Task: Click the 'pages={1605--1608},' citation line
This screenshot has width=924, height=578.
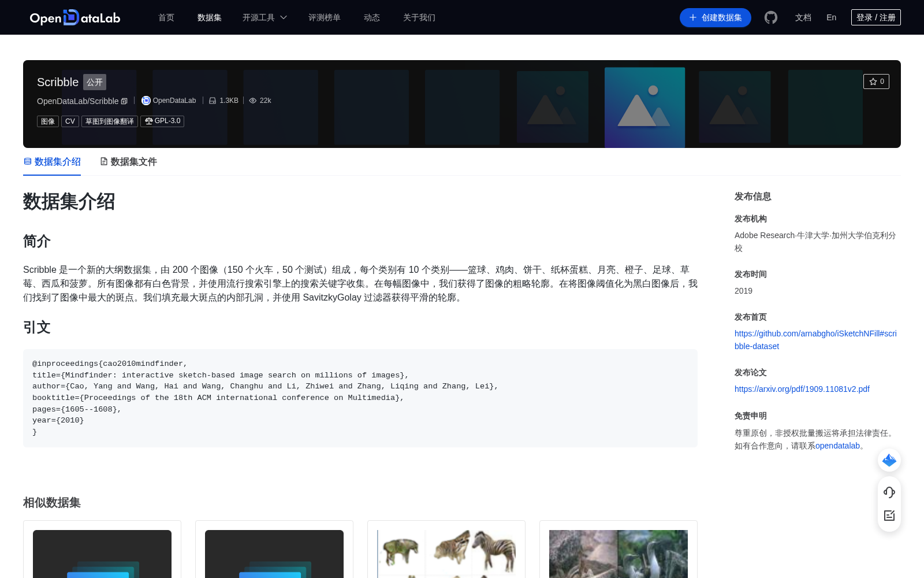Action: coord(77,409)
